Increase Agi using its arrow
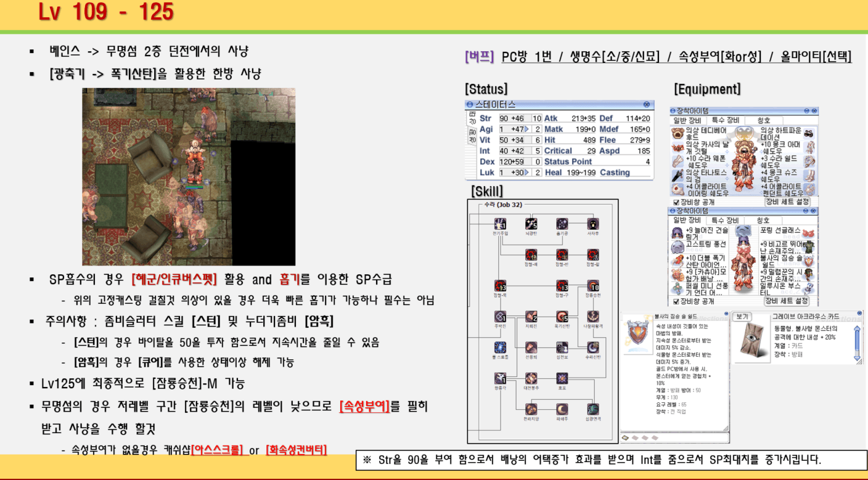Viewport: 868px width, 480px height. point(526,129)
